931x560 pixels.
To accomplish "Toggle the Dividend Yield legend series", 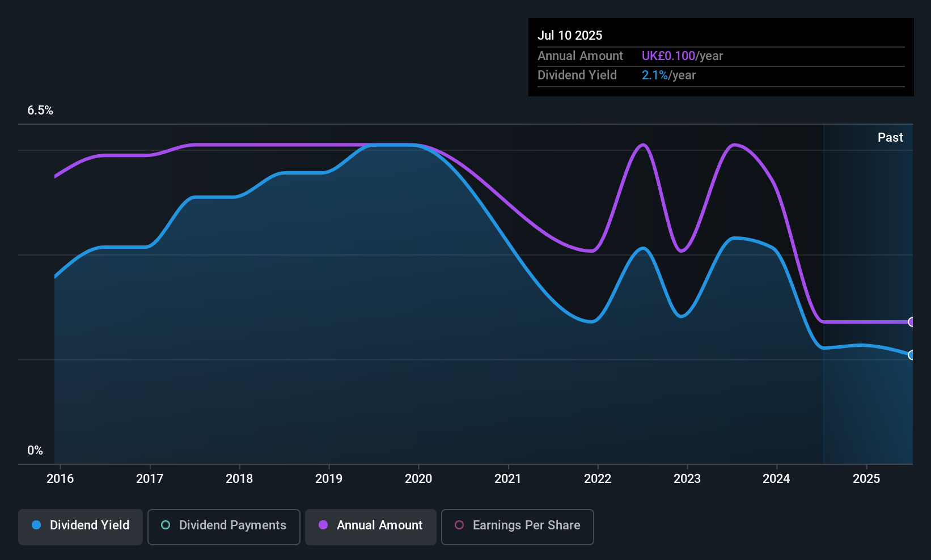I will (x=81, y=527).
